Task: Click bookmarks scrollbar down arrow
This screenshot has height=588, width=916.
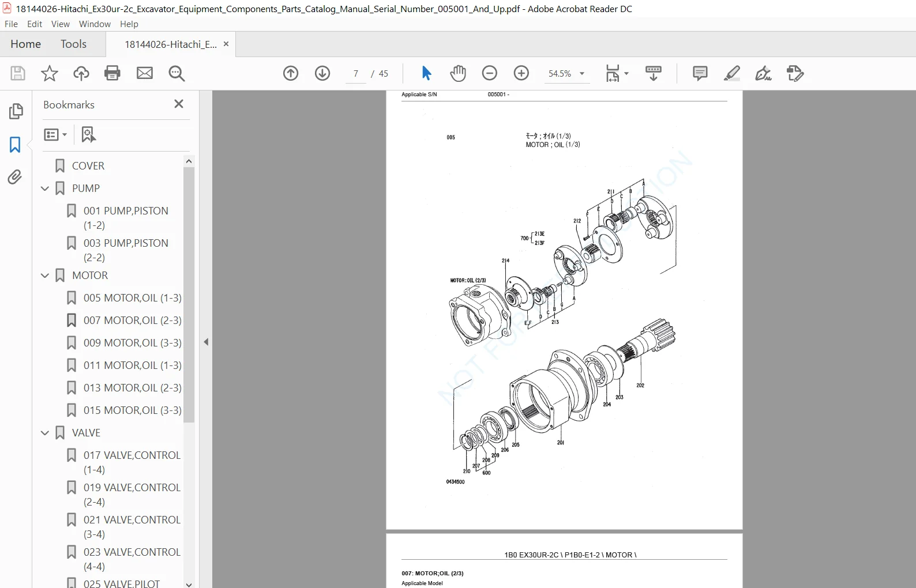Action: pos(189,584)
